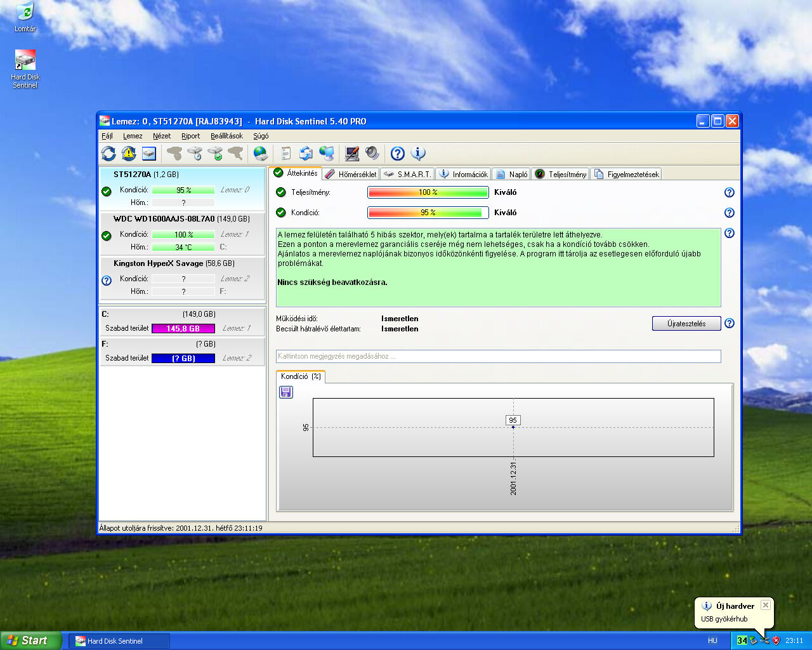This screenshot has height=650, width=812.
Task: Click the help icon next to Kondíció Kiváló
Action: (x=730, y=213)
